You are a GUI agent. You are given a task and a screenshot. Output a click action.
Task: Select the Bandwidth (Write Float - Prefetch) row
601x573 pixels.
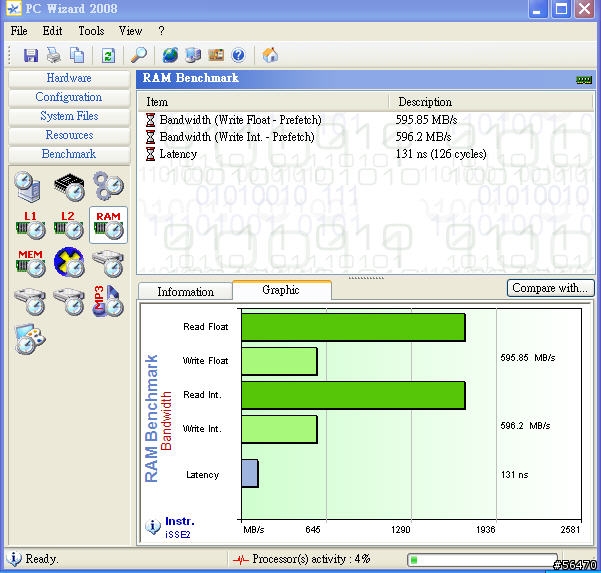[x=366, y=120]
